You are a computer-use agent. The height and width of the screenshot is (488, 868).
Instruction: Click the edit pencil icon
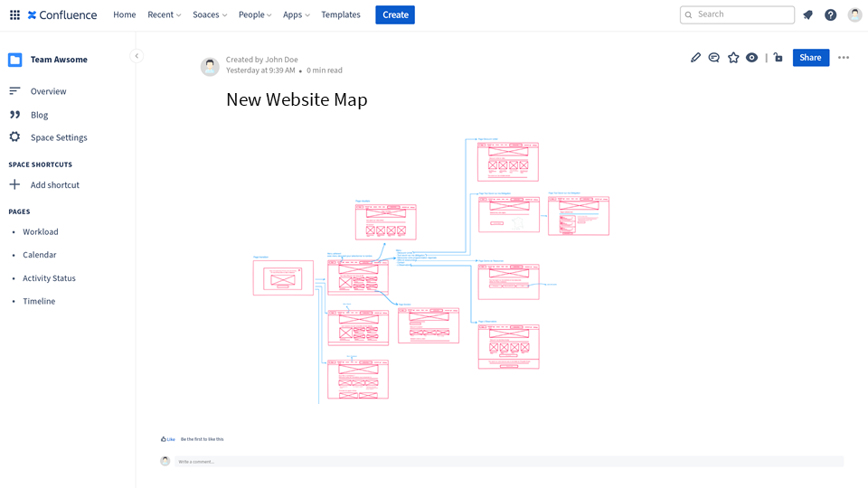pos(696,58)
